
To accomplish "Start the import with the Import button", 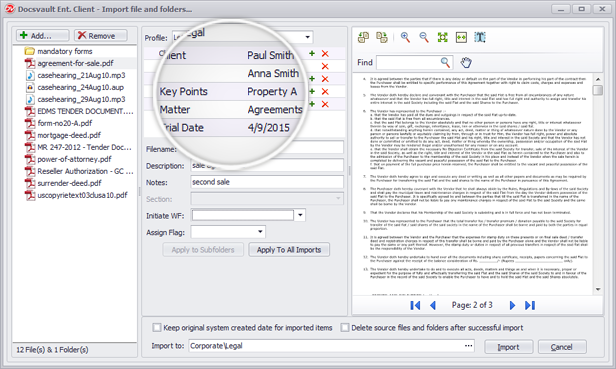I will point(508,347).
